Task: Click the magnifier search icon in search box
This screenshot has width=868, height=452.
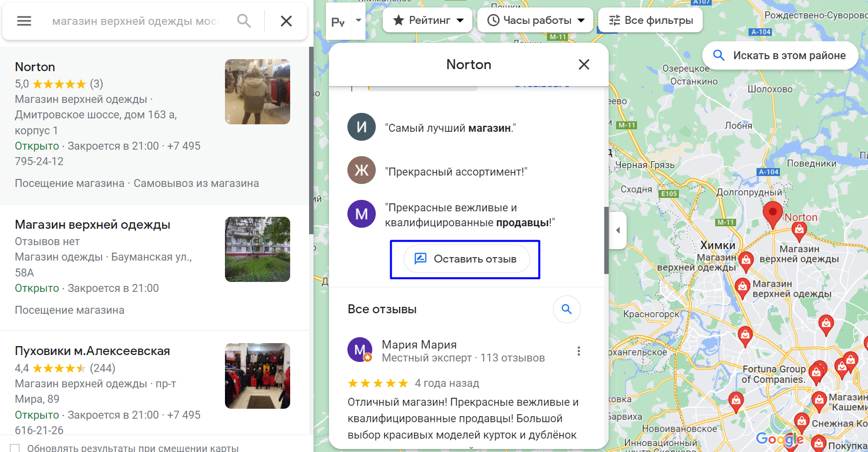Action: point(244,21)
